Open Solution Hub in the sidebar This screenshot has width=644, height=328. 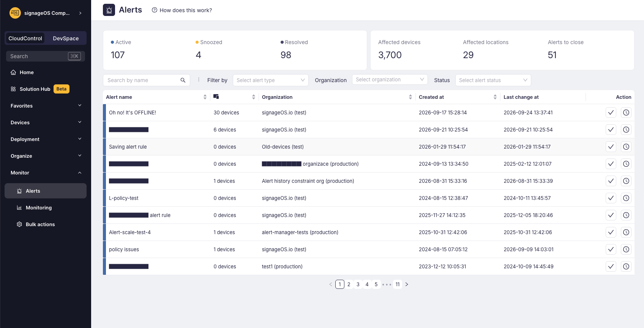46,89
